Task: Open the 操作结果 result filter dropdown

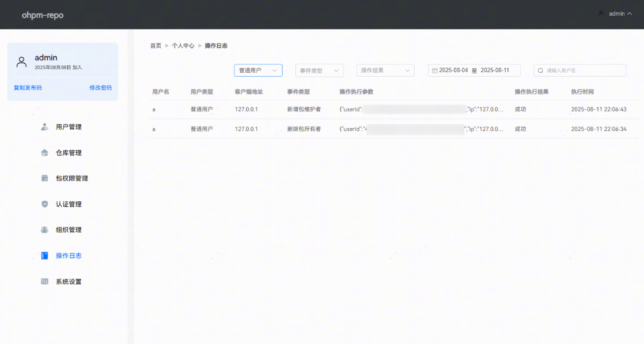Action: point(385,70)
